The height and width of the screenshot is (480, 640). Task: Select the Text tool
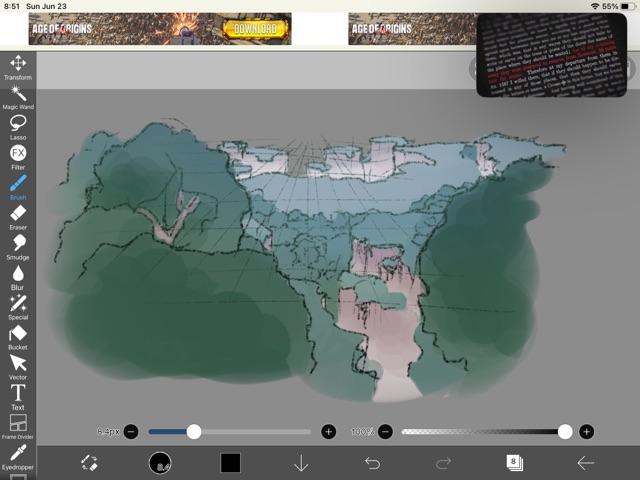[18, 397]
